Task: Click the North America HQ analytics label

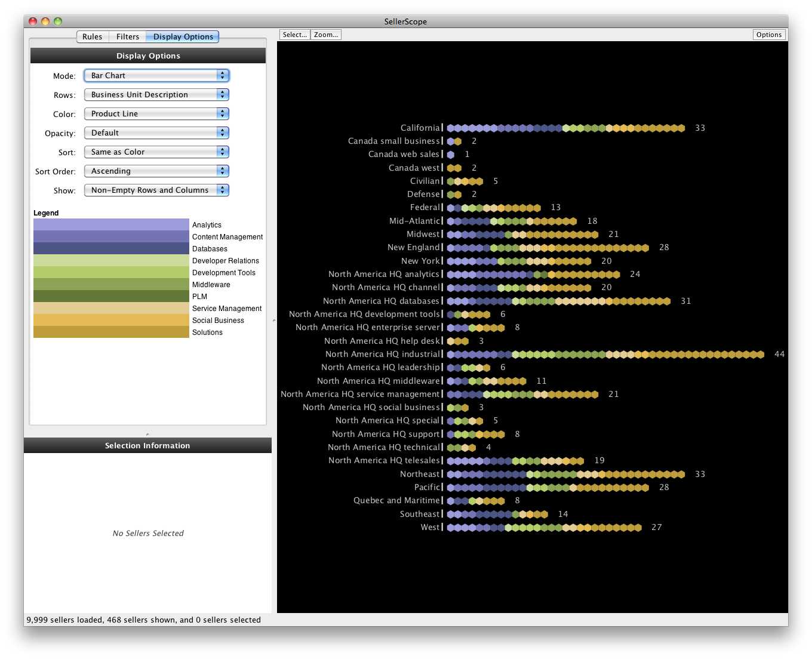Action: point(385,274)
